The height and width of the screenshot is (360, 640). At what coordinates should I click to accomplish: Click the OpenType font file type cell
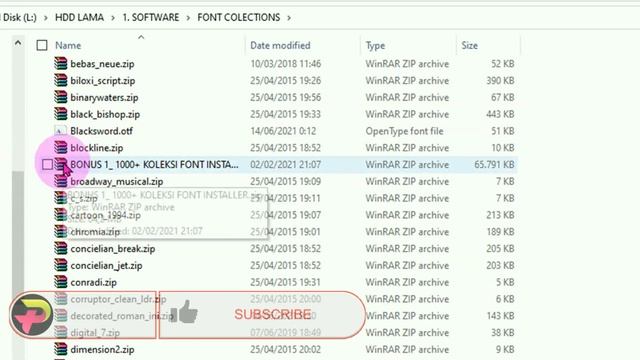pos(404,131)
